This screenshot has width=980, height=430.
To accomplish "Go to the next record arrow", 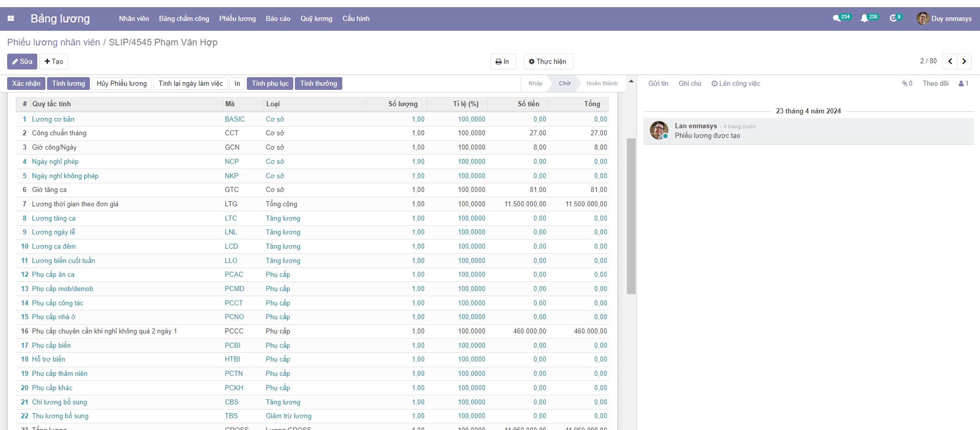I will (x=964, y=61).
